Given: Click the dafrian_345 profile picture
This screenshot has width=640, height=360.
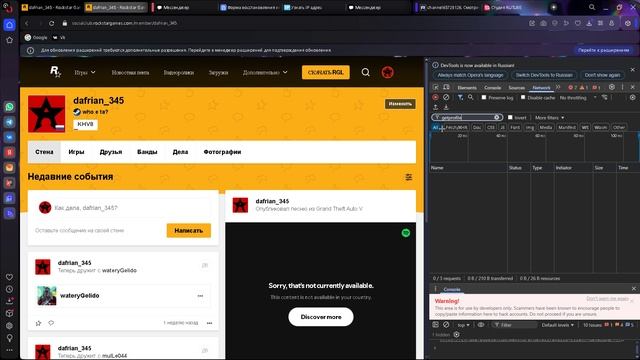Looking at the screenshot, I should pyautogui.click(x=47, y=114).
